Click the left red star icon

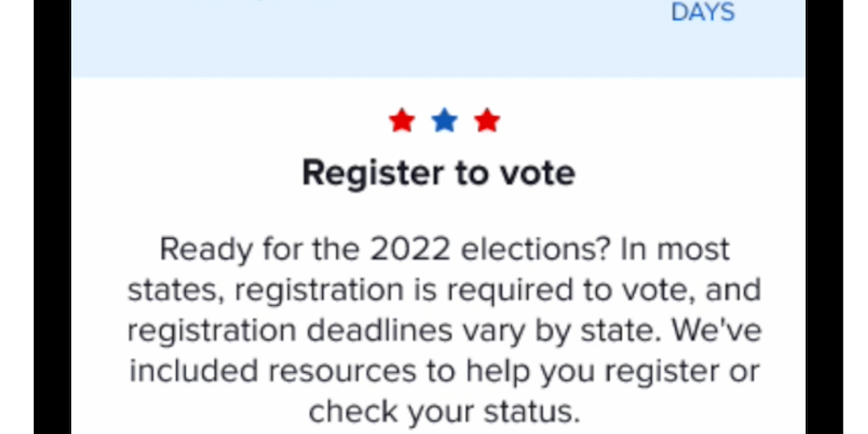402,121
